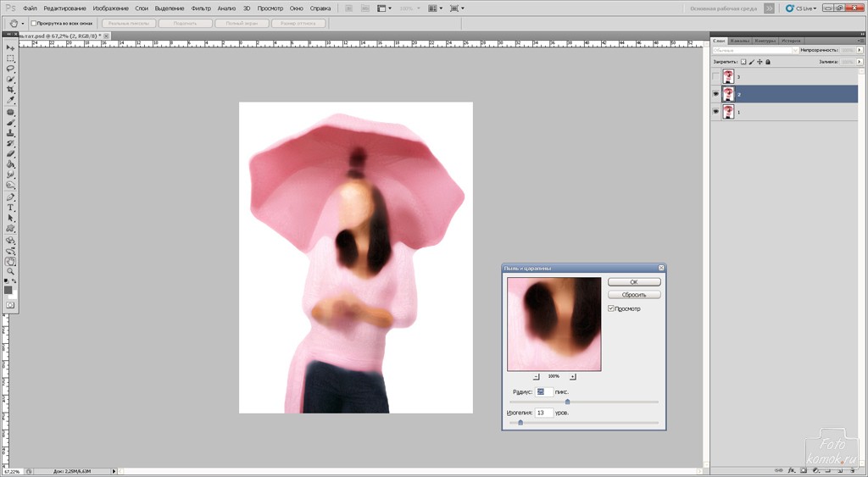Switch to the История tab
The width and height of the screenshot is (868, 477).
(x=791, y=40)
